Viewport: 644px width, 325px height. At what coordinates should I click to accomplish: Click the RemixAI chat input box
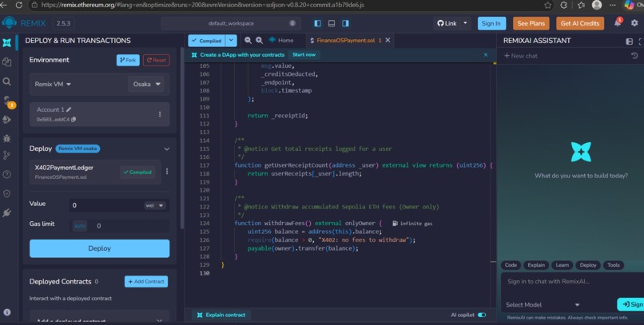(x=571, y=282)
